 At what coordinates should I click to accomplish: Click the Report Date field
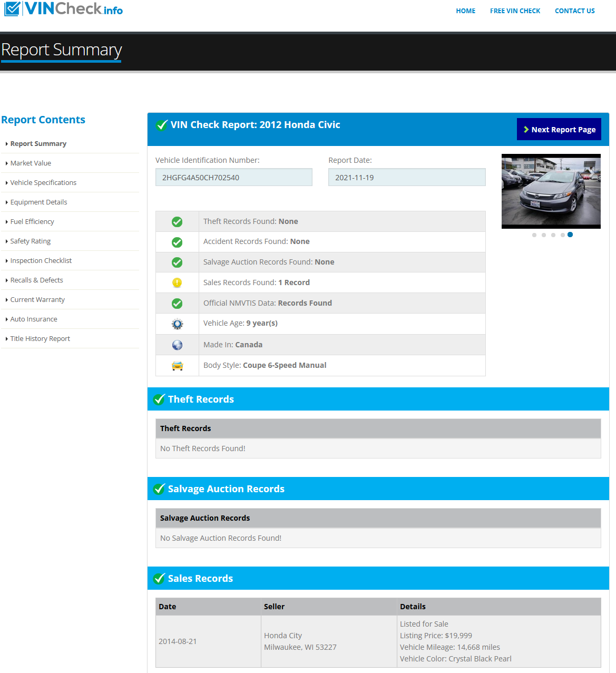click(407, 177)
